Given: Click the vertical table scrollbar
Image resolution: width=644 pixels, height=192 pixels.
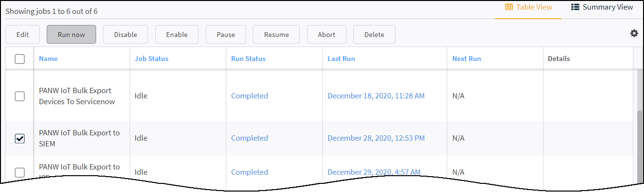Looking at the screenshot, I should click(x=639, y=144).
